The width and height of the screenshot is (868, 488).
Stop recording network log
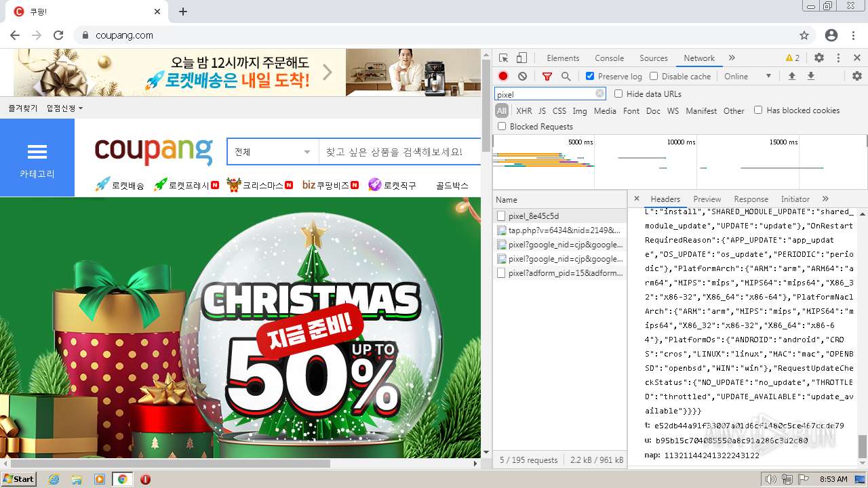[x=503, y=77]
